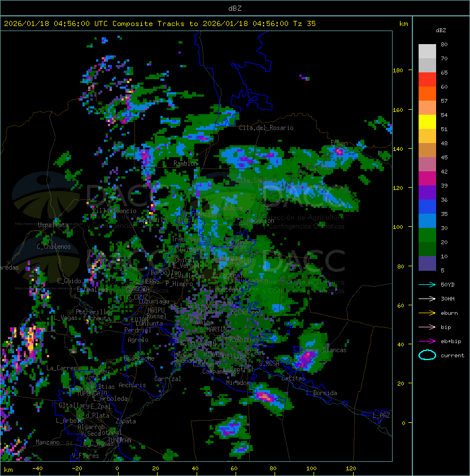Viewport: 470px width, 476px height.
Task: Click the 'L_Dormida' map label
Action: [x=321, y=393]
